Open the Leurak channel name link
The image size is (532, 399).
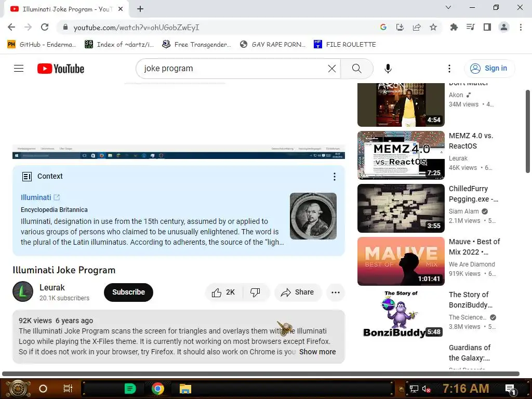(52, 287)
